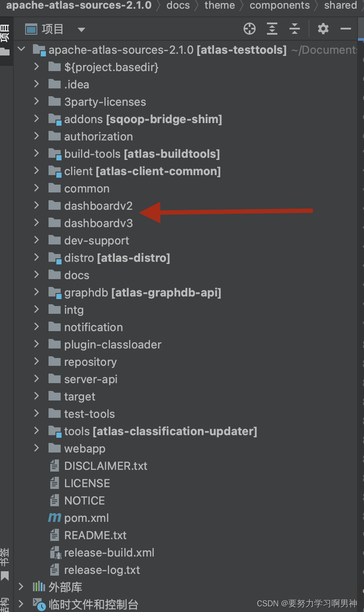Open the LICENSE file
Image resolution: width=364 pixels, height=612 pixels.
(x=87, y=483)
